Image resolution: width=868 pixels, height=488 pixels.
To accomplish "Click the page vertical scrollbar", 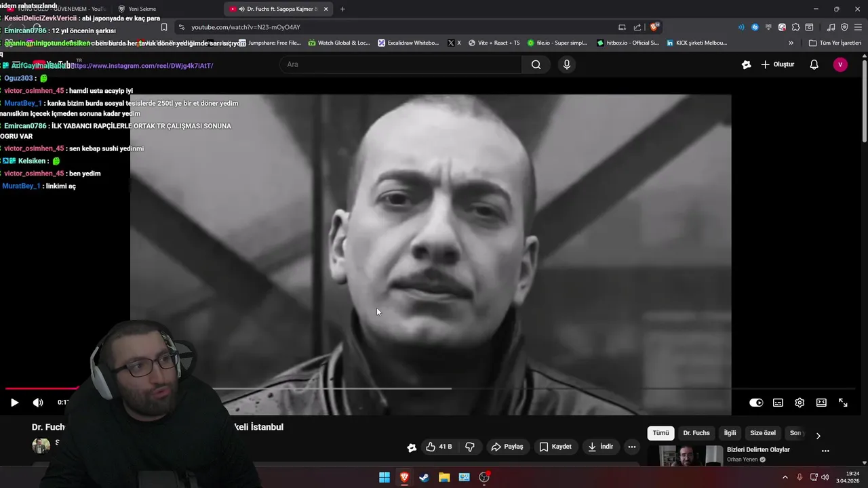I will [x=864, y=102].
